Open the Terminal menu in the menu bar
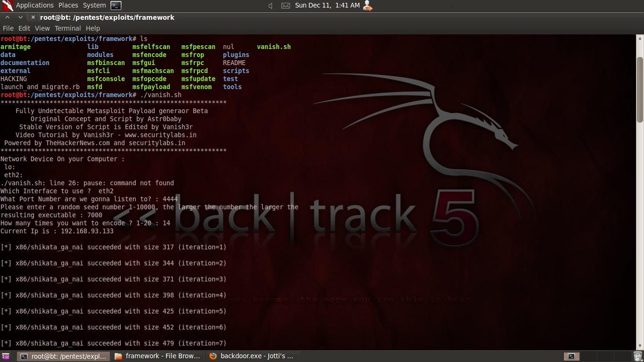This screenshot has height=362, width=644. click(x=68, y=28)
